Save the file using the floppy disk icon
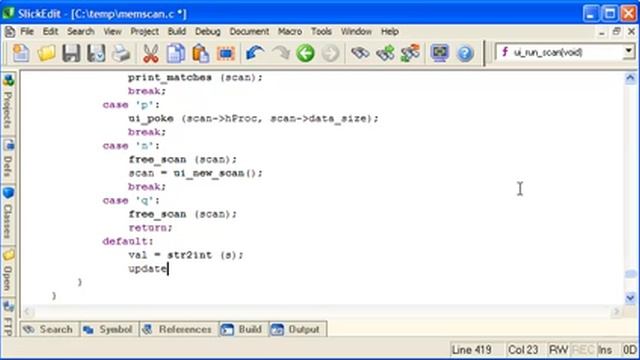Screen dimensions: 640x360 click(71, 53)
